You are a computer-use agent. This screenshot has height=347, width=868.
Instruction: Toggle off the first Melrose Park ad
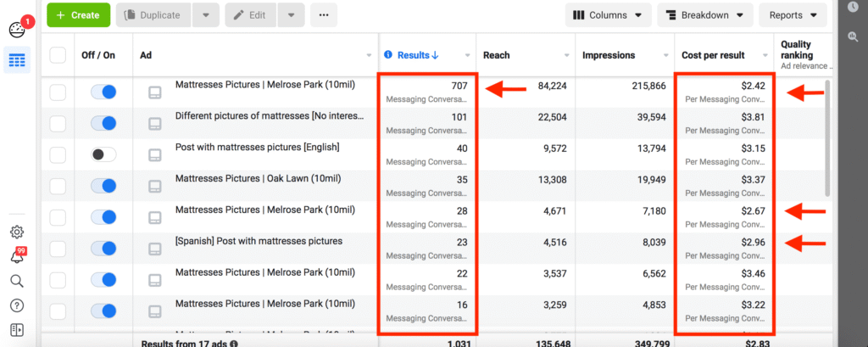point(103,92)
